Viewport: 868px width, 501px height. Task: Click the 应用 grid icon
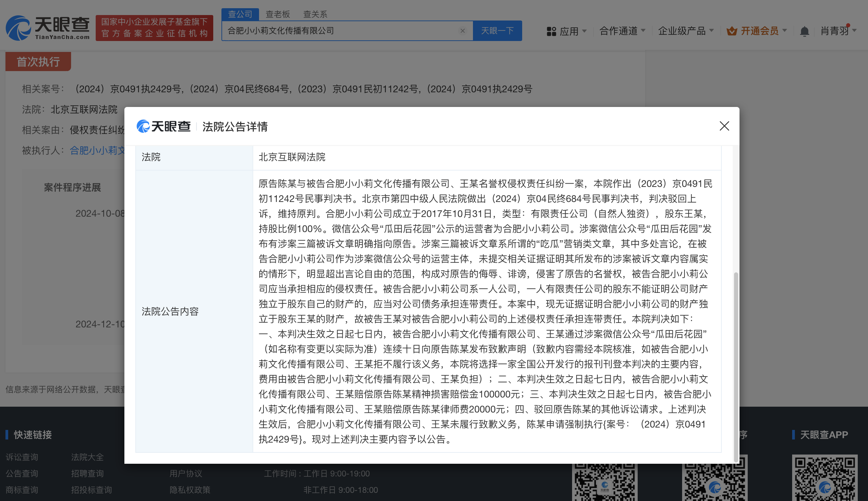click(x=551, y=32)
